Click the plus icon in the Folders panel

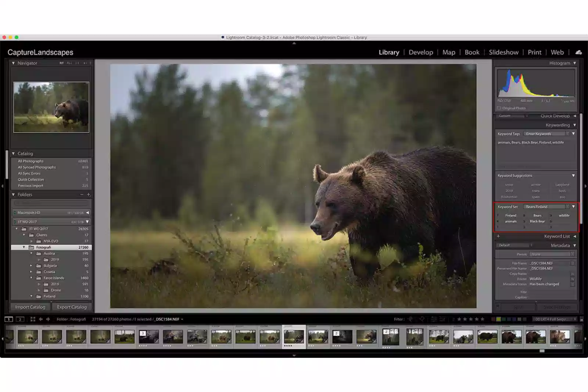(x=88, y=194)
